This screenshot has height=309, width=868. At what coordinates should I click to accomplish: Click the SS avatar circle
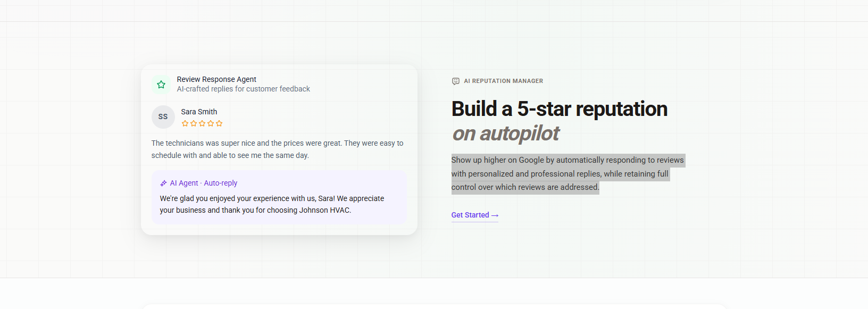click(163, 117)
